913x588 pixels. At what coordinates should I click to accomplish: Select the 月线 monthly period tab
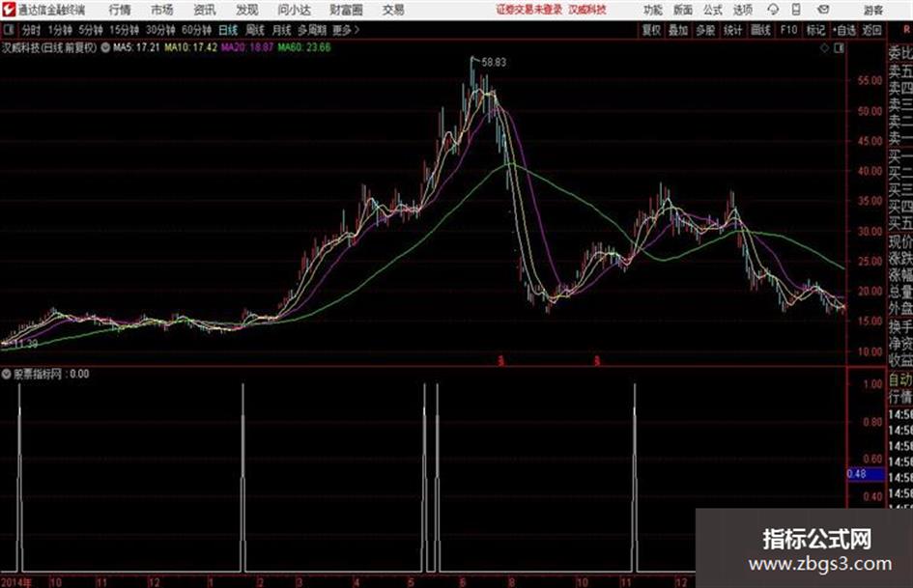click(282, 30)
